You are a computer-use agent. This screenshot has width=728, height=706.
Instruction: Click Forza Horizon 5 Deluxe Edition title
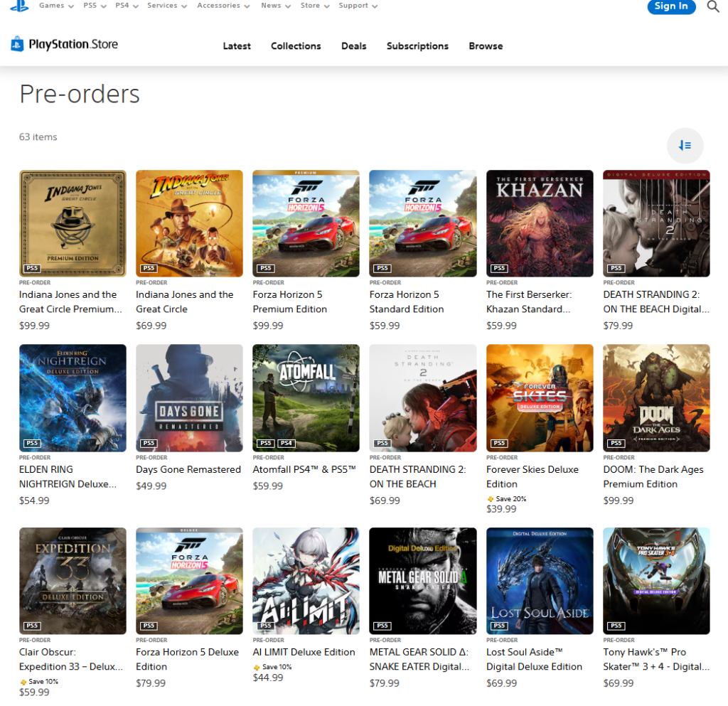(187, 659)
